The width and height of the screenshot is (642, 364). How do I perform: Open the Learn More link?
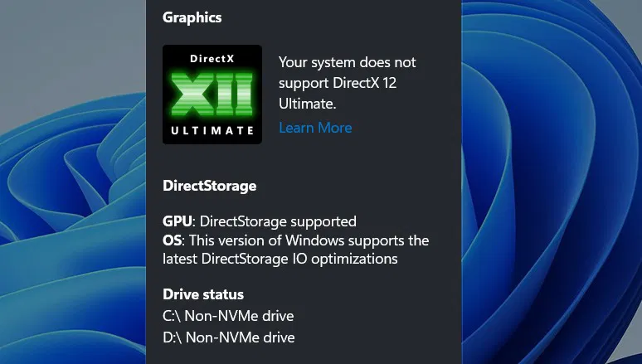point(315,128)
